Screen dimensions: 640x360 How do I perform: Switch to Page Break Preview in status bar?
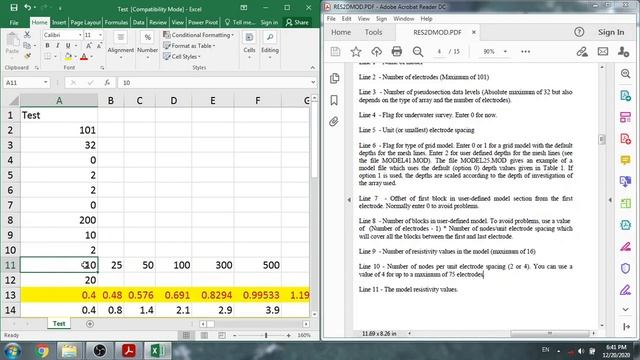[x=222, y=335]
